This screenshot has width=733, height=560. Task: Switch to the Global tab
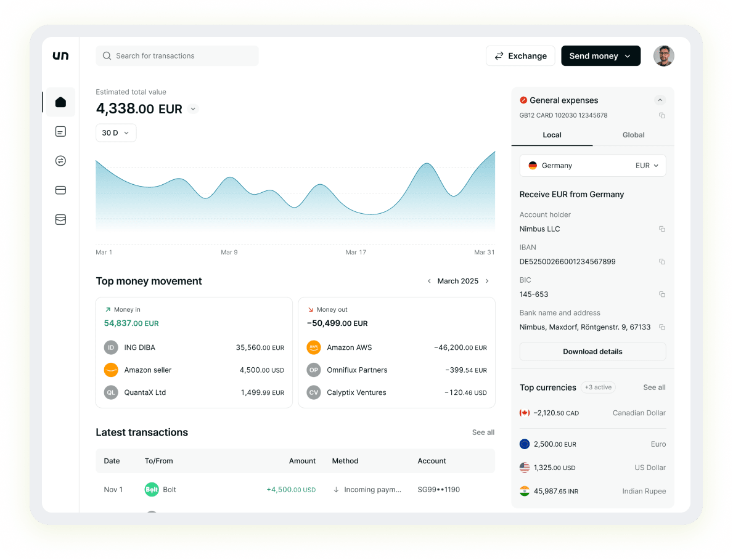tap(633, 135)
